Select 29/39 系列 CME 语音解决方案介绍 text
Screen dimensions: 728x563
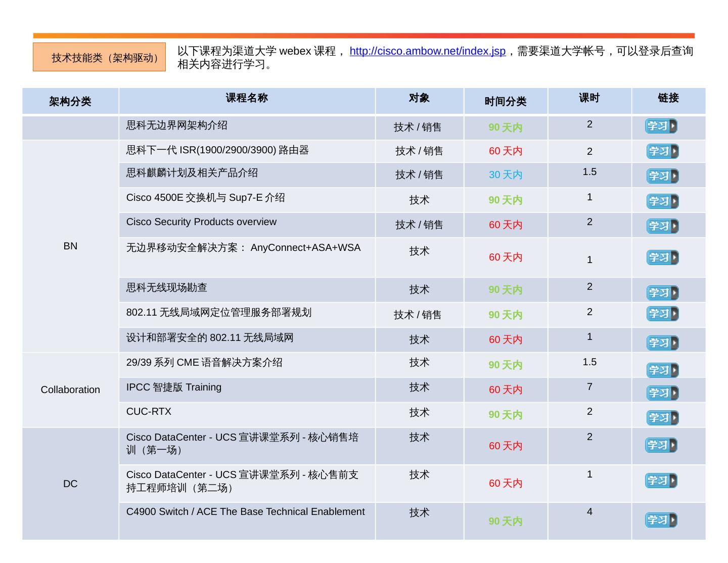click(x=204, y=363)
